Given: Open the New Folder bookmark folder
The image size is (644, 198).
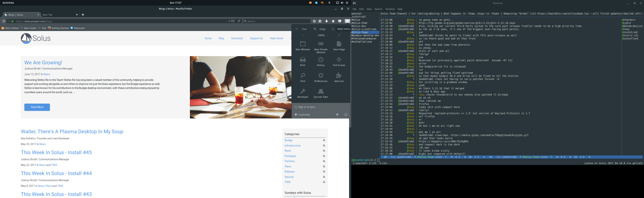Looking at the screenshot, I should pos(28,28).
